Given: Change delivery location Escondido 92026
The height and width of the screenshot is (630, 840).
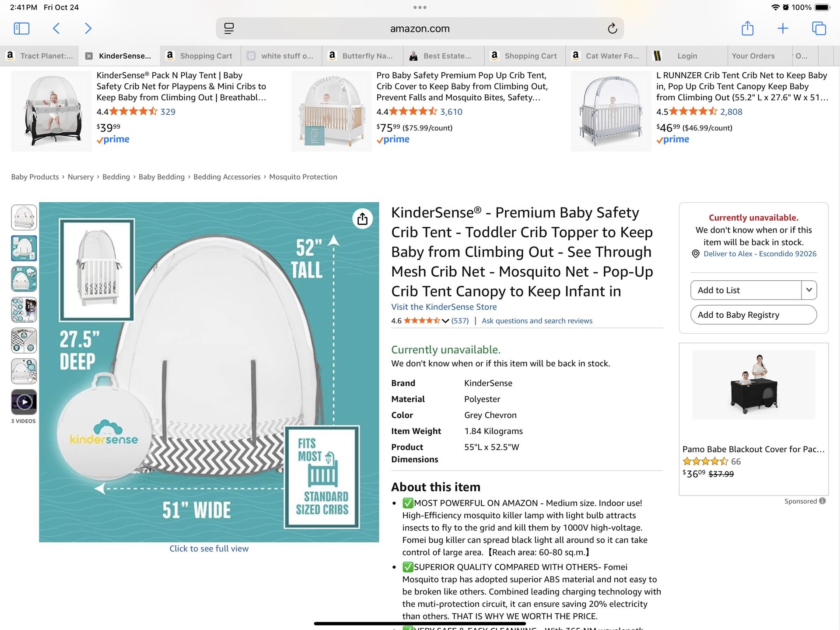Looking at the screenshot, I should coord(759,254).
